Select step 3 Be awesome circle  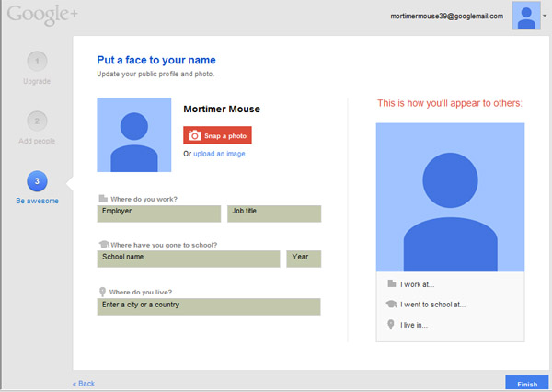pos(37,181)
